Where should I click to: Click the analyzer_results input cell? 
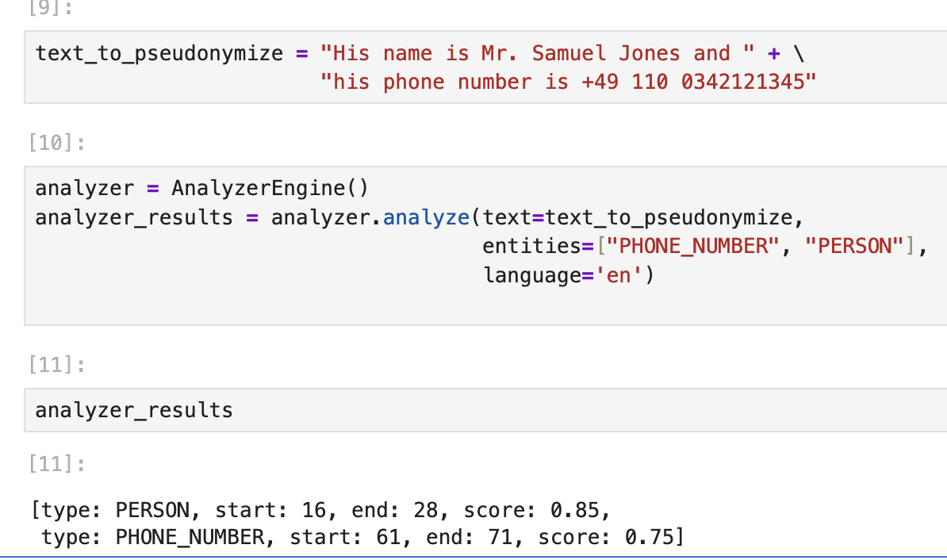[x=485, y=410]
